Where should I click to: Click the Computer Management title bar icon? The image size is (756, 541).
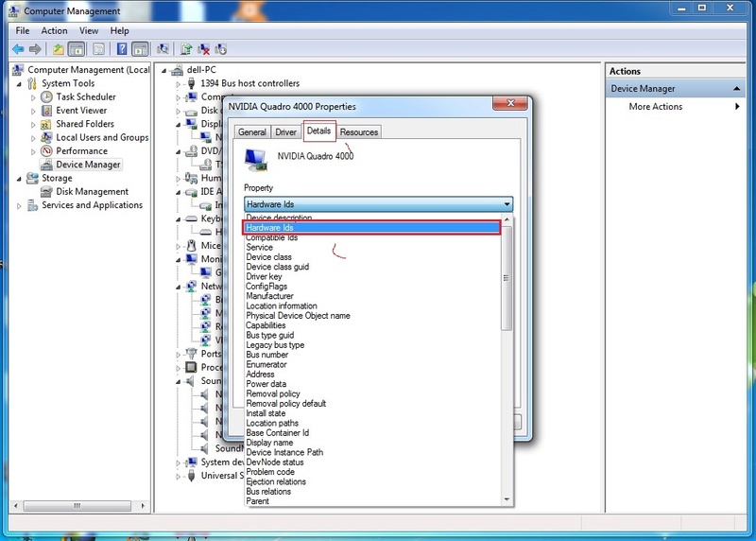pos(14,10)
